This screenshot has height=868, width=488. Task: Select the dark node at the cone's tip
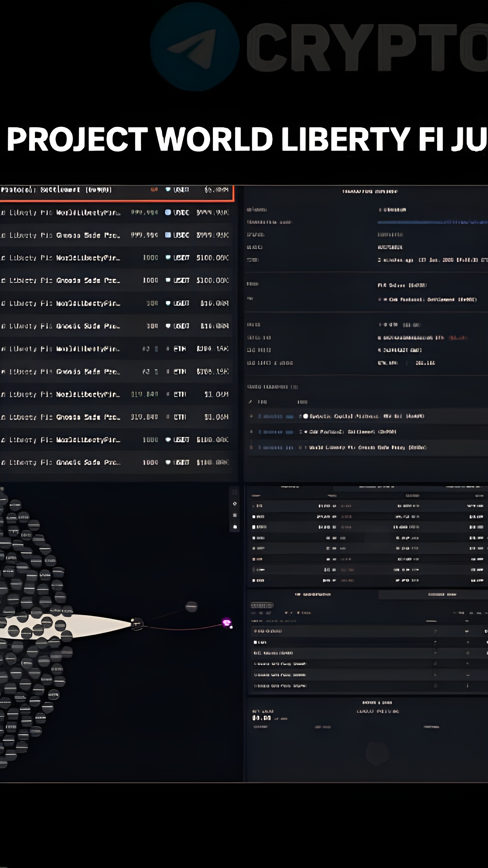click(137, 624)
